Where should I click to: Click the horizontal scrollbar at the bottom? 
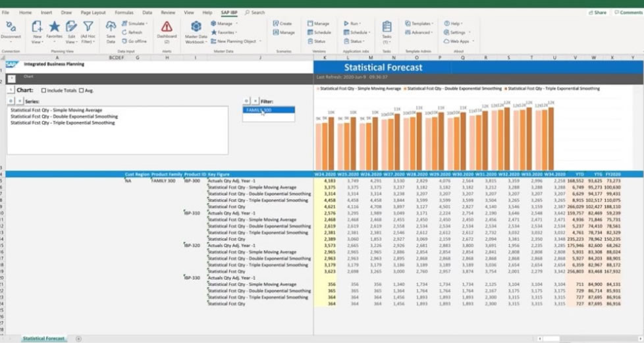(589, 338)
